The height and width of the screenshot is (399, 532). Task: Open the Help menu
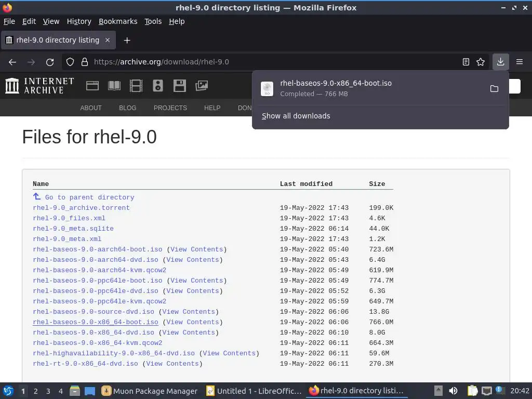point(177,21)
